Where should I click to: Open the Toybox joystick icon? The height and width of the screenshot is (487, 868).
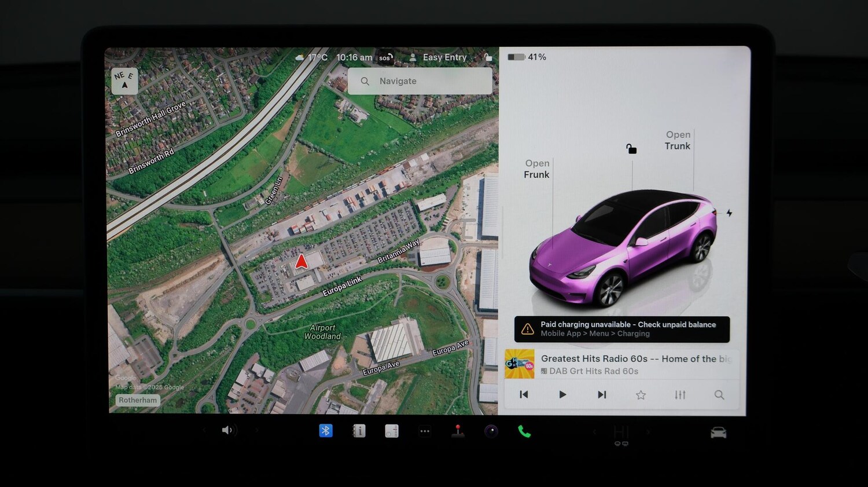click(457, 430)
